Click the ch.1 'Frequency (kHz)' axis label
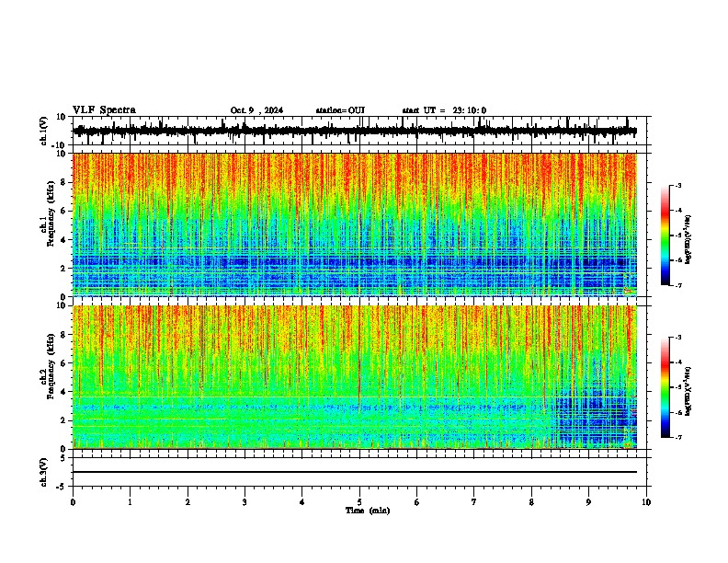This screenshot has height=563, width=728. click(51, 213)
